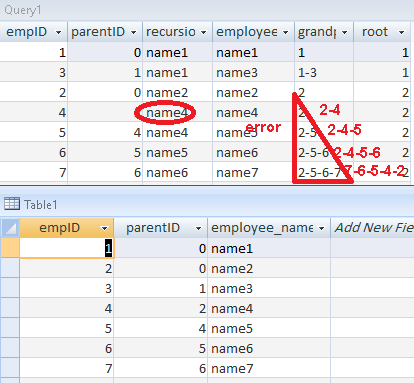This screenshot has width=414, height=383.
Task: Select the row selector for name1 in Table1
Action: 10,248
